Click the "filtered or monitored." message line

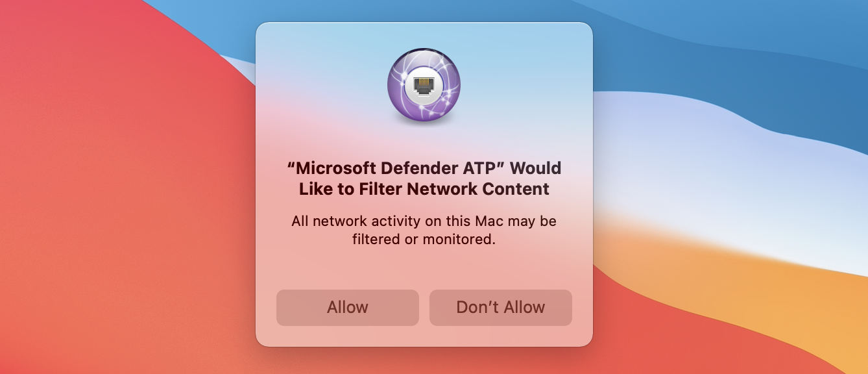(424, 239)
